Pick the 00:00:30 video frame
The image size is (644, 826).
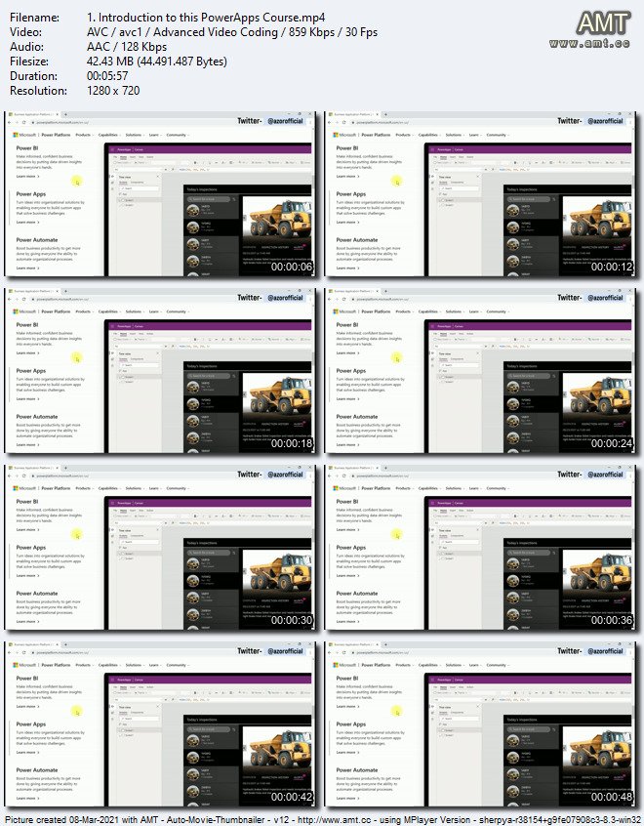pyautogui.click(x=160, y=548)
